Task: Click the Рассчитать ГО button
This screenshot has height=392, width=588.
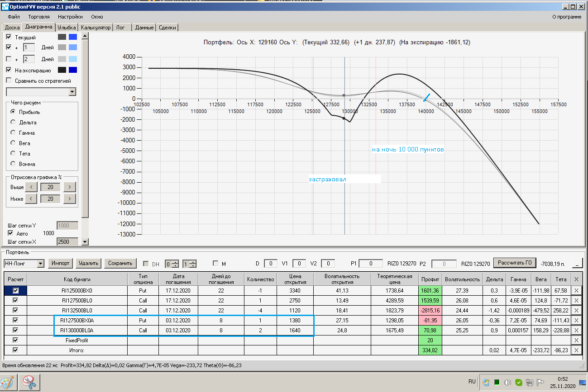Action: (x=515, y=263)
